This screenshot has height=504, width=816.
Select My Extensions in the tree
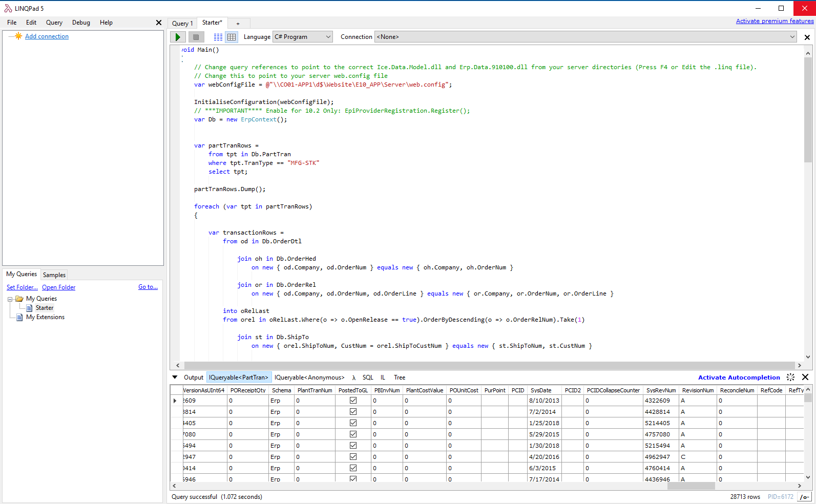point(46,317)
